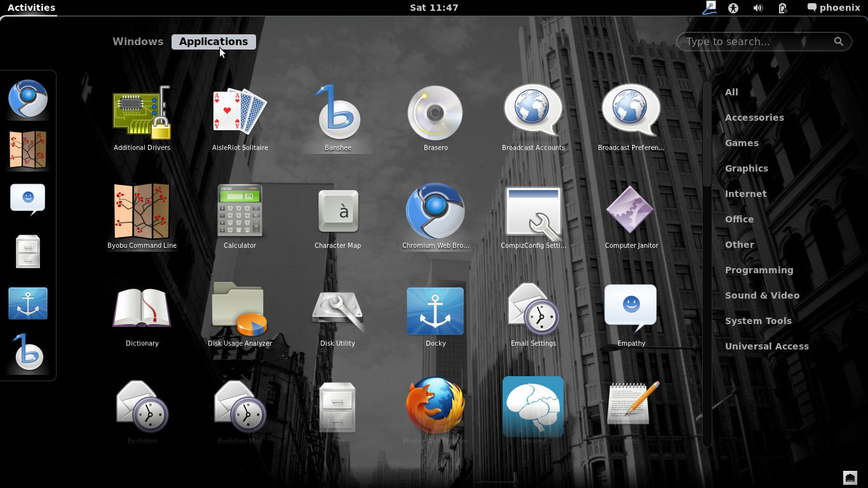Launch Disk Usage Analyzer

point(240,315)
